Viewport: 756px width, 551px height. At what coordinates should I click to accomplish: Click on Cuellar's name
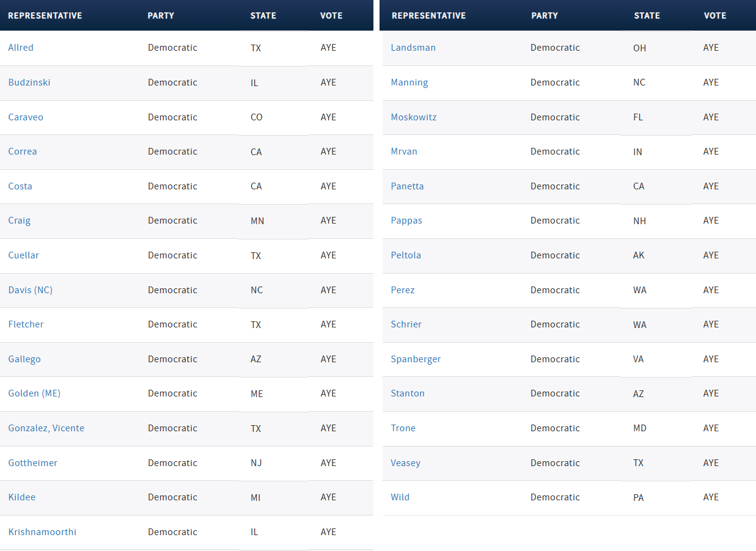pos(23,255)
